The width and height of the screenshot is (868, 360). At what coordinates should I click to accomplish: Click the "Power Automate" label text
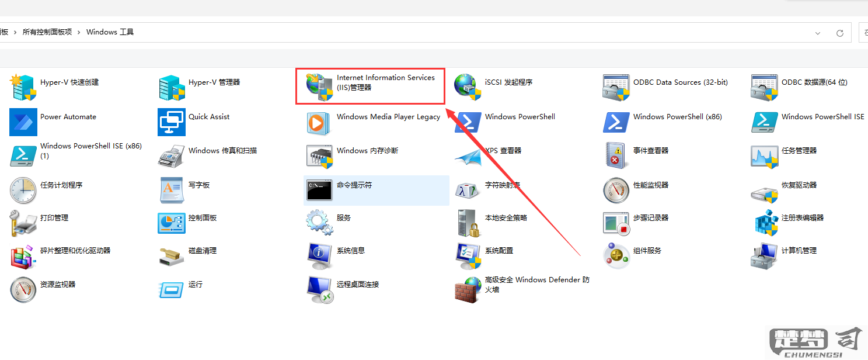(68, 117)
